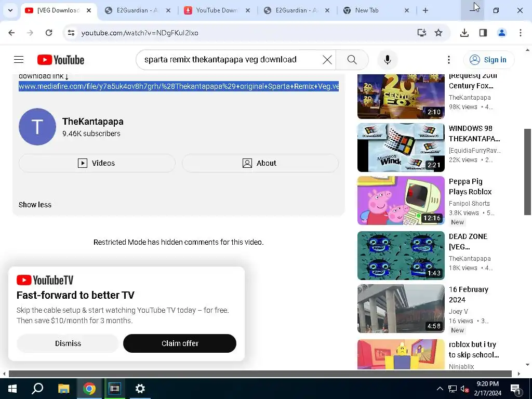The image size is (532, 399).
Task: Open video editor app in taskbar
Action: pyautogui.click(x=115, y=389)
